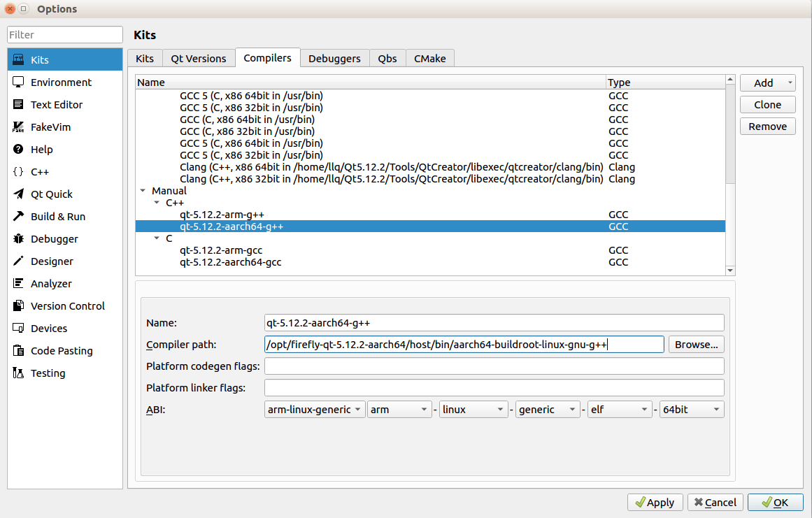The width and height of the screenshot is (812, 518).
Task: Collapse the C++ subtree under Manual
Action: [x=157, y=202]
